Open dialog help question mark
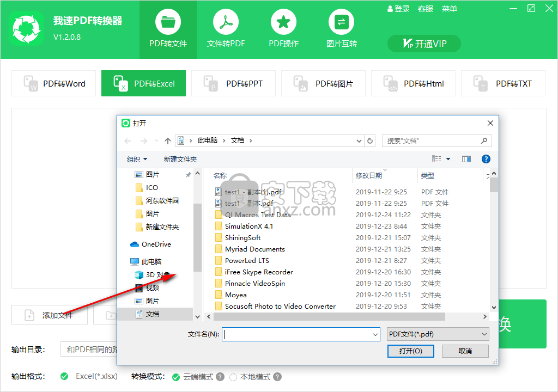 point(486,159)
